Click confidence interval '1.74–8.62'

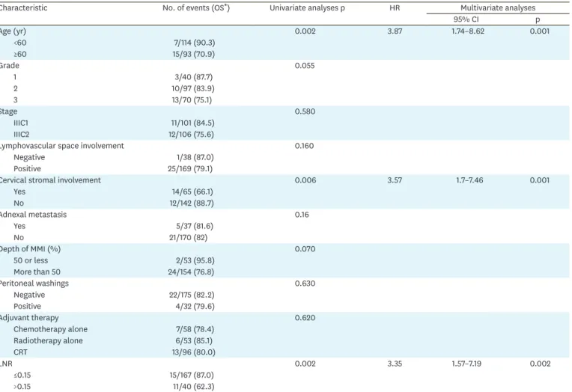468,31
